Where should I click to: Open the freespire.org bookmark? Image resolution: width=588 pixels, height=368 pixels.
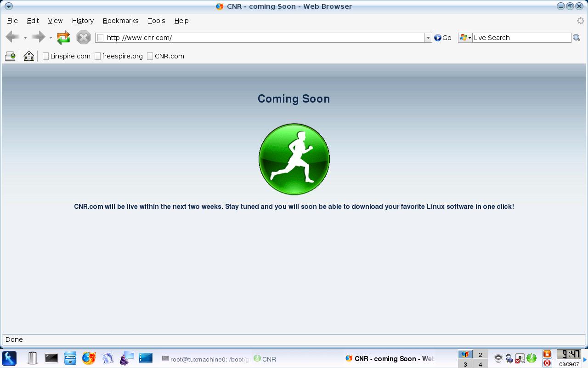[x=119, y=56]
